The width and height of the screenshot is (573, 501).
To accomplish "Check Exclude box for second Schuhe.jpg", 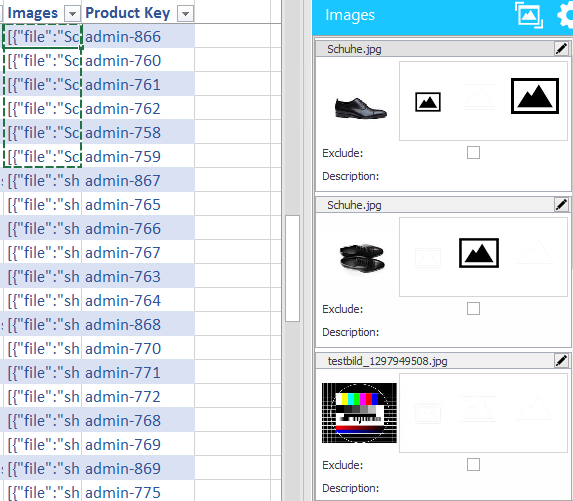I will click(x=473, y=308).
